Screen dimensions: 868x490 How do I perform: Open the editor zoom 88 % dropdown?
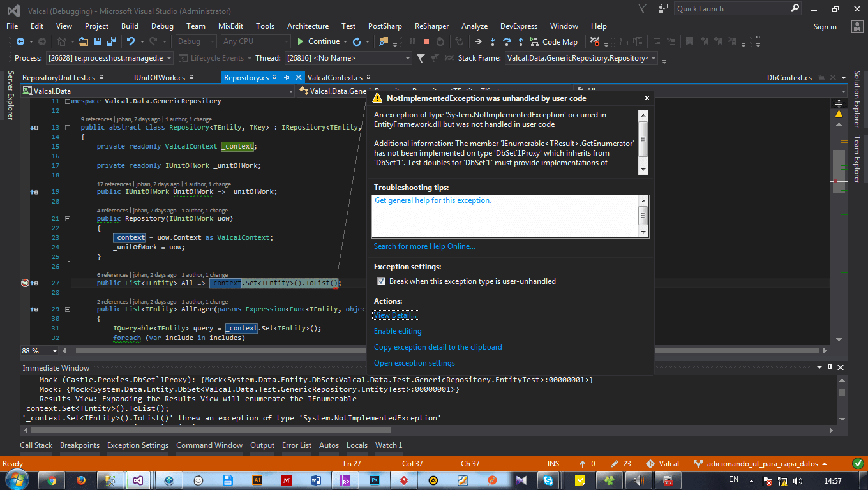pyautogui.click(x=40, y=351)
